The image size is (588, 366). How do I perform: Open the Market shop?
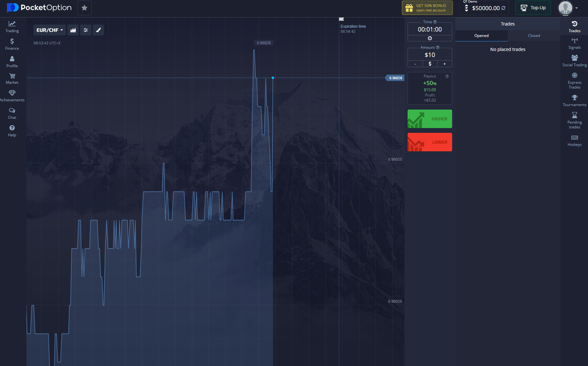click(12, 79)
